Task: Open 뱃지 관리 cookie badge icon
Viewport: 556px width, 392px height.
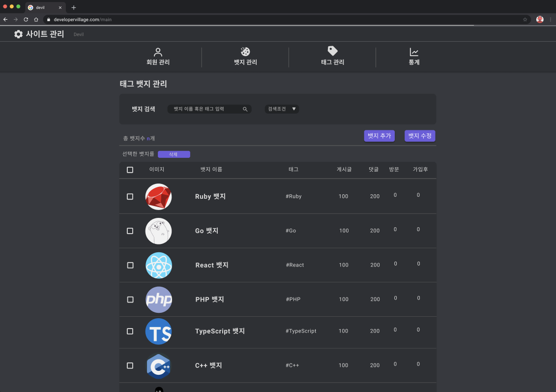Action: pyautogui.click(x=245, y=52)
